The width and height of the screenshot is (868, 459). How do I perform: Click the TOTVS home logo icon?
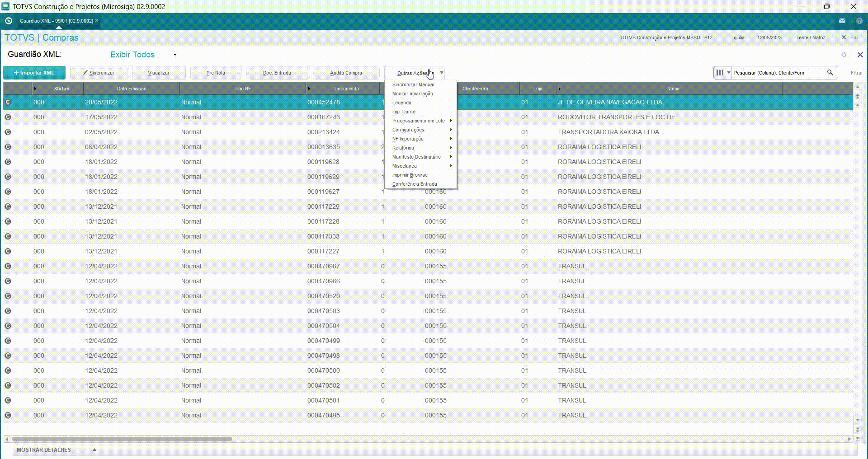click(8, 21)
